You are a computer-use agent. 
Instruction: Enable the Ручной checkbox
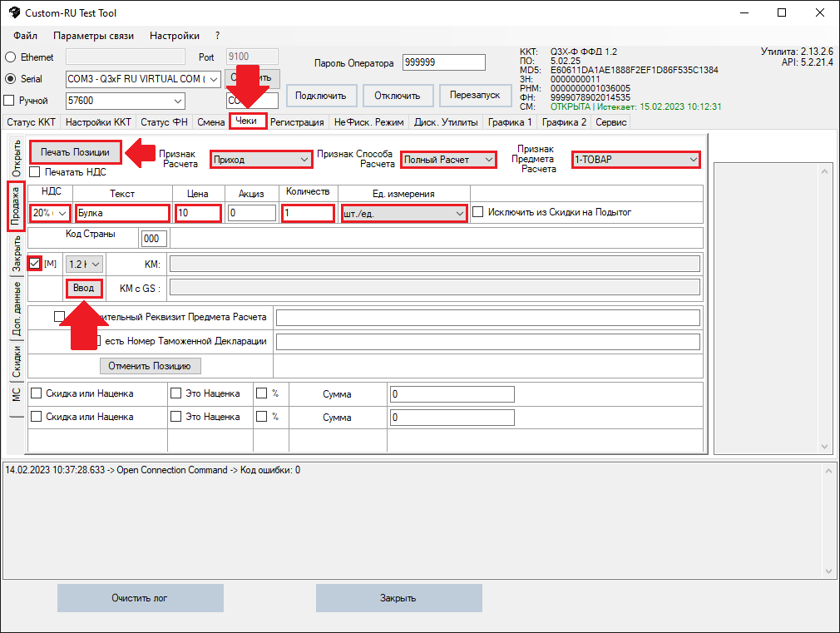[10, 101]
